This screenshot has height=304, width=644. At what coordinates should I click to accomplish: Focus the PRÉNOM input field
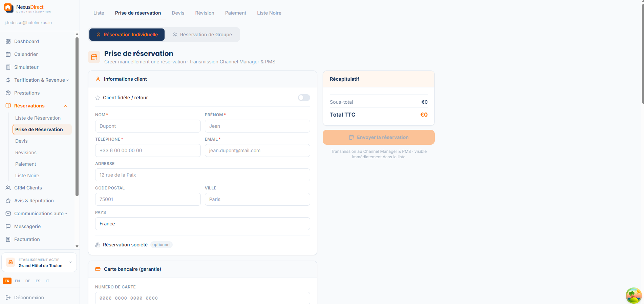click(x=257, y=126)
